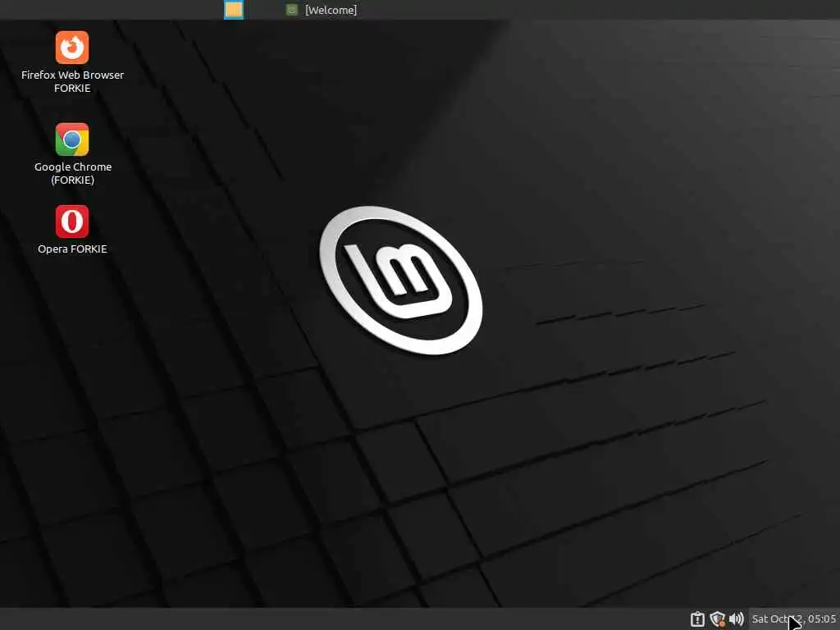Click the orange show desktop panel icon
Screen dimensions: 840x630
pyautogui.click(x=234, y=10)
